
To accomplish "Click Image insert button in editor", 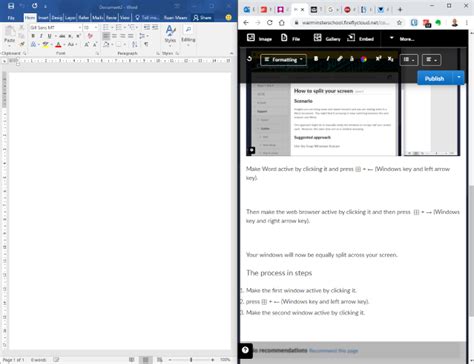I will 259,38.
